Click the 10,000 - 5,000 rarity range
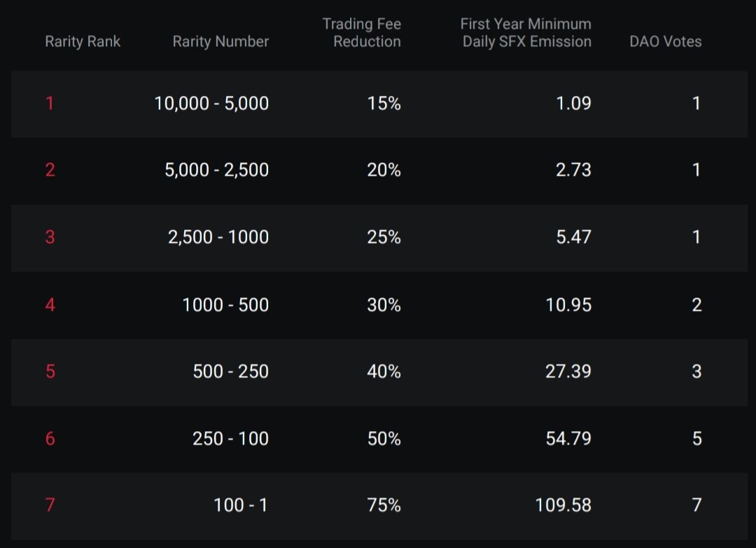Screen dimensions: 756x548 click(211, 103)
